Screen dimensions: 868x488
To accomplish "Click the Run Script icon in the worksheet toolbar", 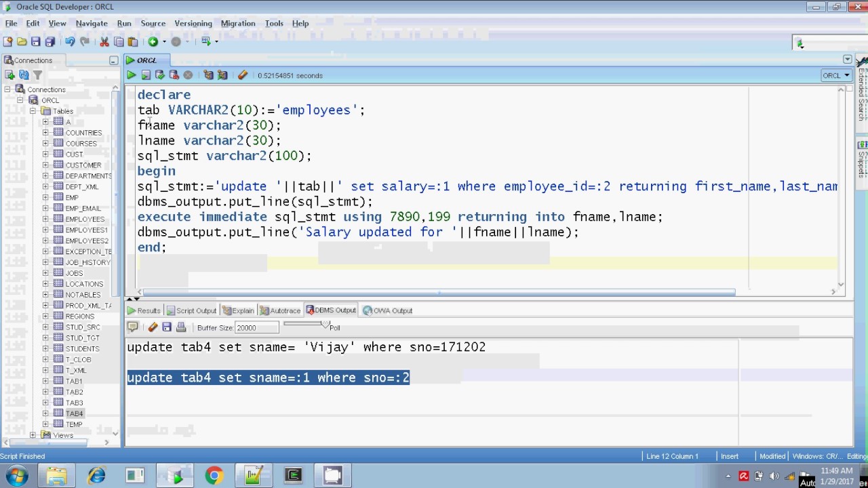I will click(146, 75).
